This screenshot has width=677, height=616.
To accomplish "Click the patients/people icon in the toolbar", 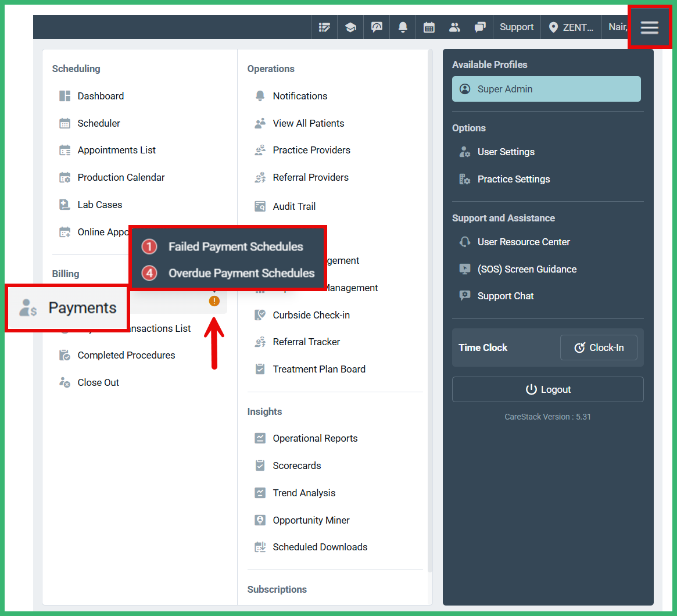I will 454,27.
